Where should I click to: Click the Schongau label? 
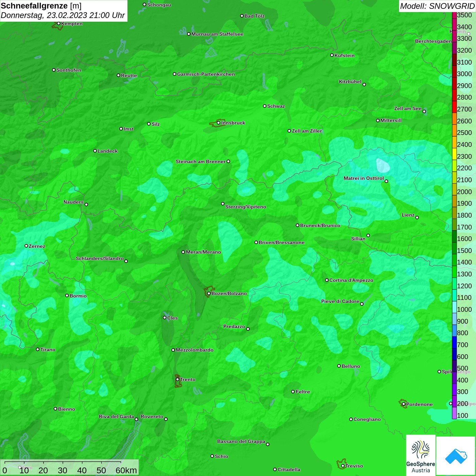tap(159, 5)
